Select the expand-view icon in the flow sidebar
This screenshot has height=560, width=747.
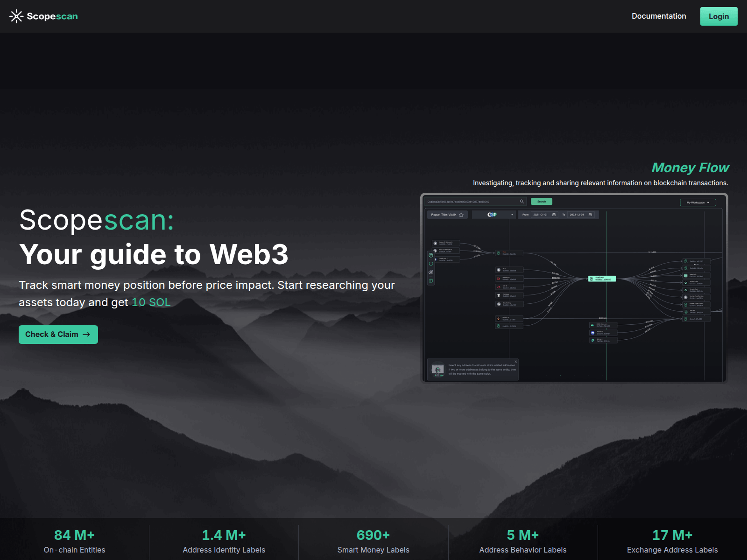[x=431, y=280]
